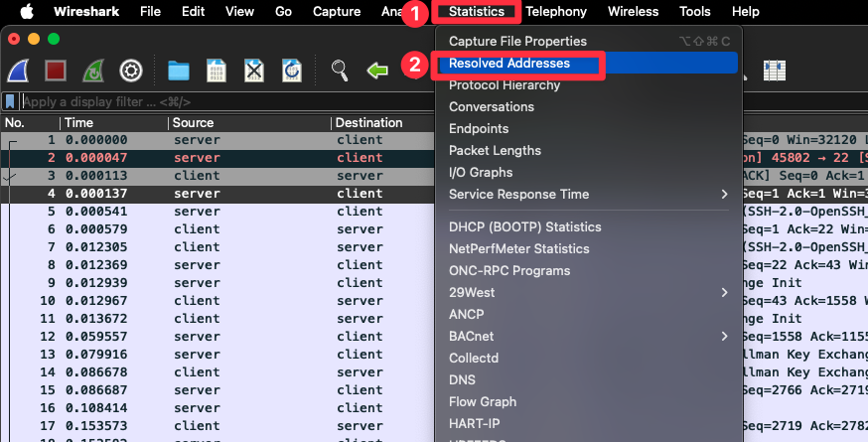Open the File menu

coord(151,12)
